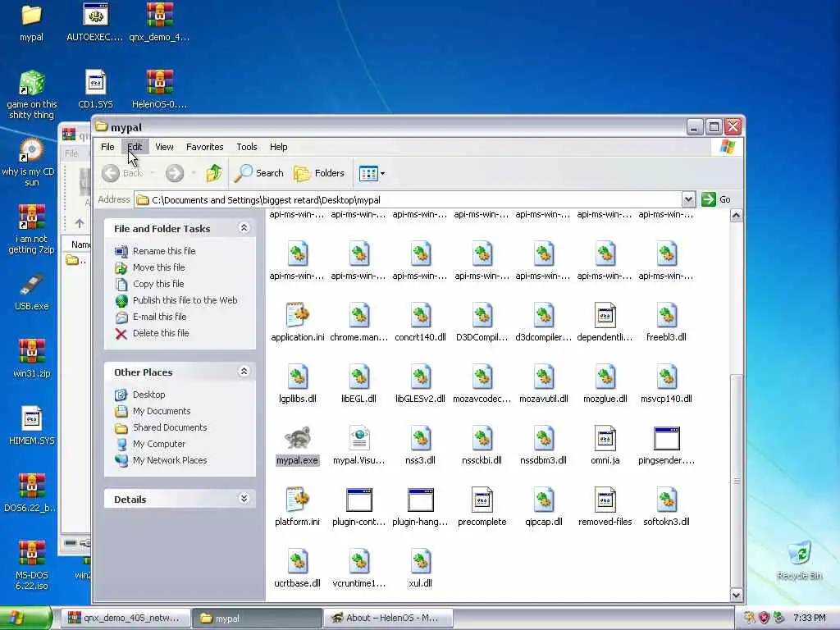
Task: Collapse the Other Places panel
Action: pyautogui.click(x=244, y=372)
